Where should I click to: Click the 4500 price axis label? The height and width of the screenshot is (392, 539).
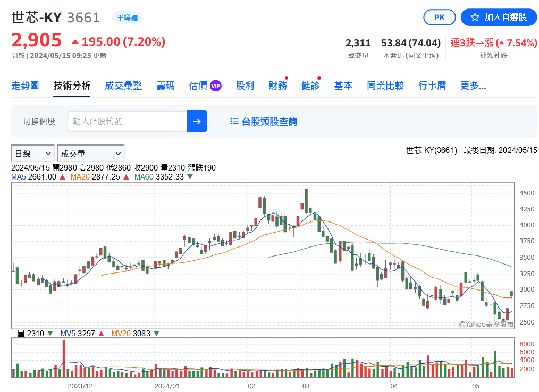click(x=527, y=193)
